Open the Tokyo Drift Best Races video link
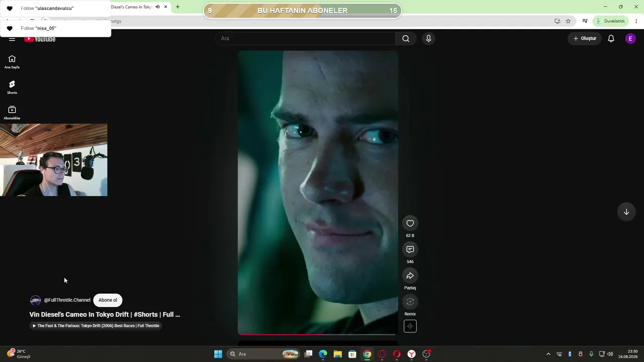644x362 pixels. (96, 326)
